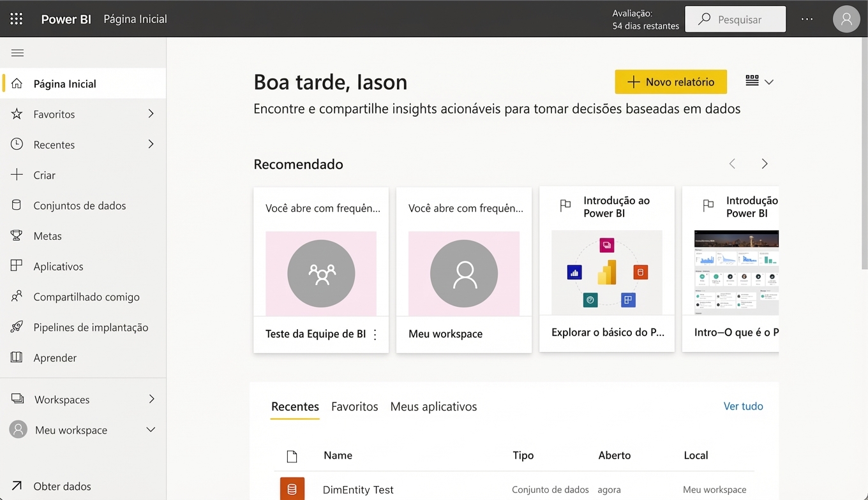Open the Meu workspace recommended card thumbnail

464,274
